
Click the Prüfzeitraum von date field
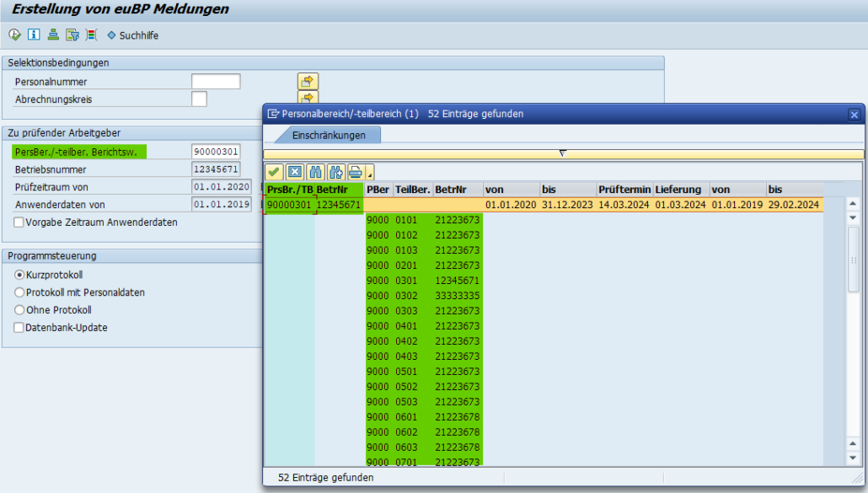click(x=222, y=187)
